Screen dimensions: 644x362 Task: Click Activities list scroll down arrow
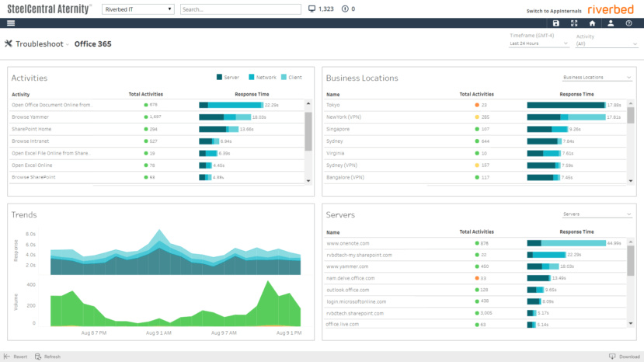coord(308,181)
